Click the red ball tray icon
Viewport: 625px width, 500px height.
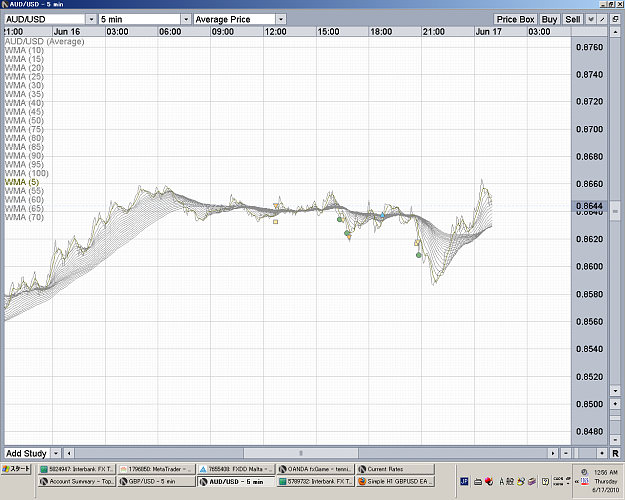489,481
